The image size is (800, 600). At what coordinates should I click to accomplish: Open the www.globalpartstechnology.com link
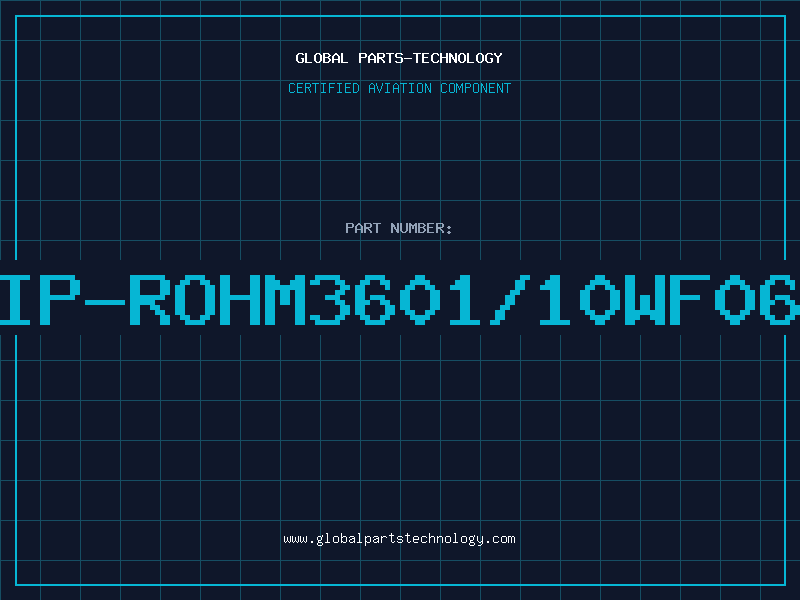click(399, 539)
